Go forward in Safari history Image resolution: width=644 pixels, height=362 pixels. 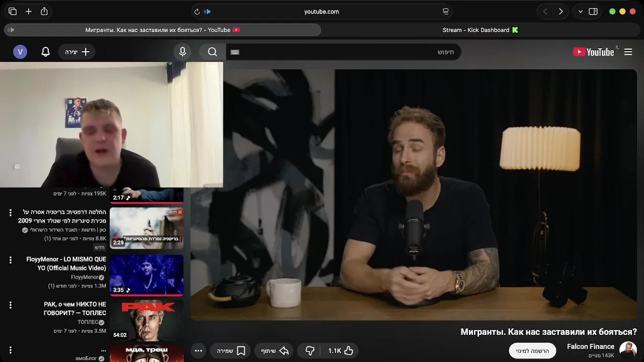coord(560,12)
